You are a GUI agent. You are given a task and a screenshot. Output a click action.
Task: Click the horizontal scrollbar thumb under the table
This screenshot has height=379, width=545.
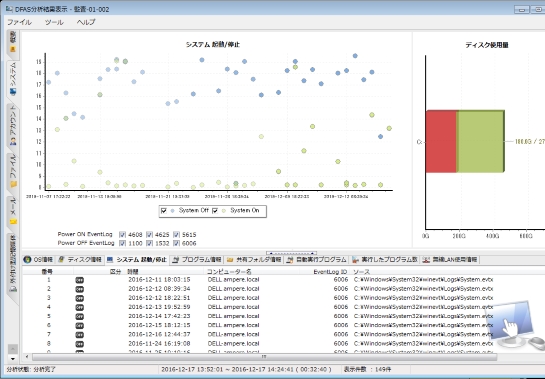click(x=264, y=357)
